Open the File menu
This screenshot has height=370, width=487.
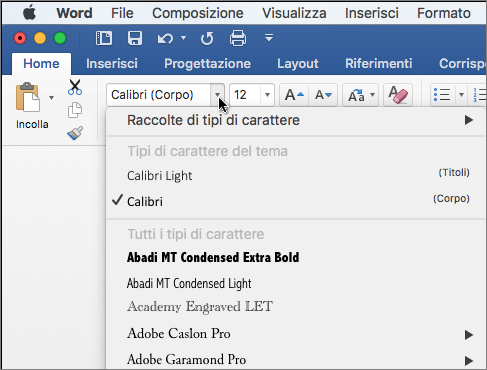tap(122, 13)
